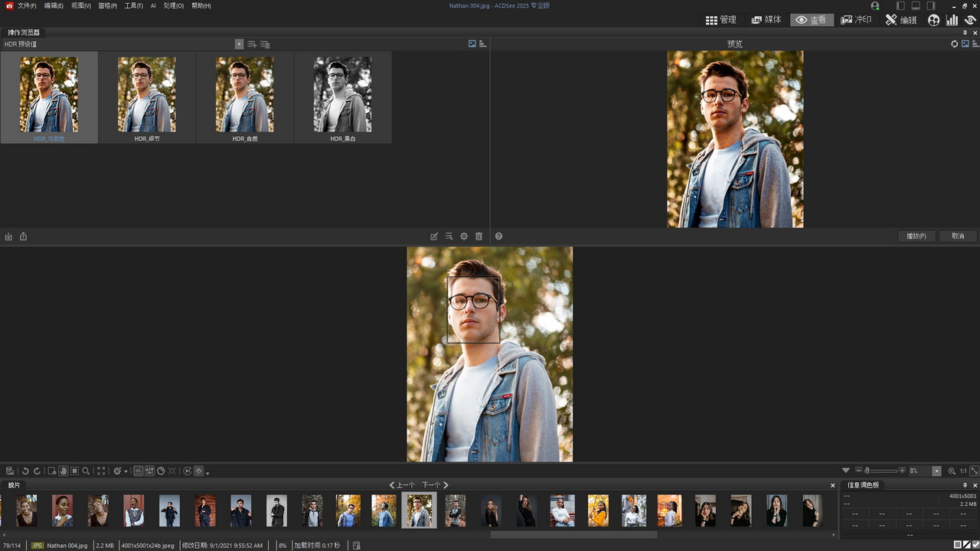The width and height of the screenshot is (980, 551).
Task: Open the 工具(T) menu
Action: (133, 5)
